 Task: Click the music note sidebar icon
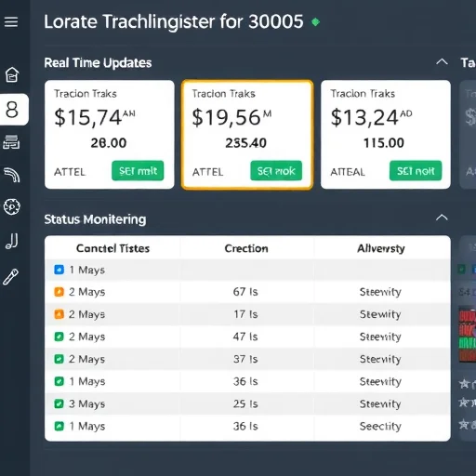[x=12, y=241]
